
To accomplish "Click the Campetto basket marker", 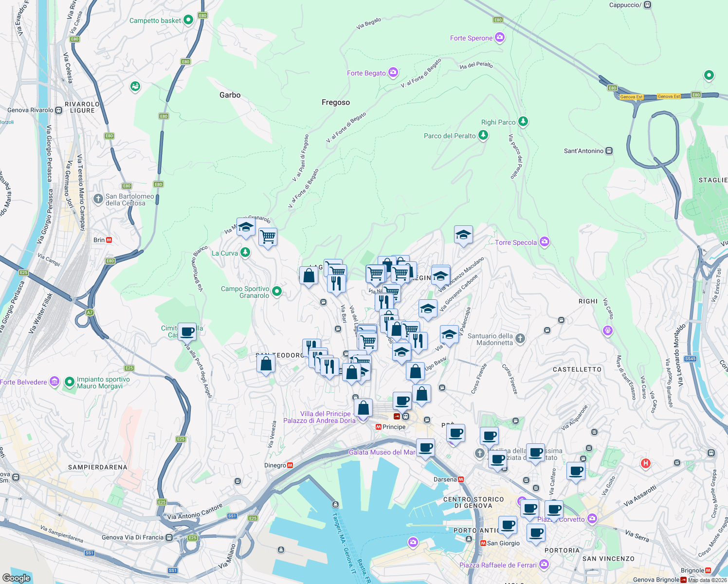I will pyautogui.click(x=187, y=20).
